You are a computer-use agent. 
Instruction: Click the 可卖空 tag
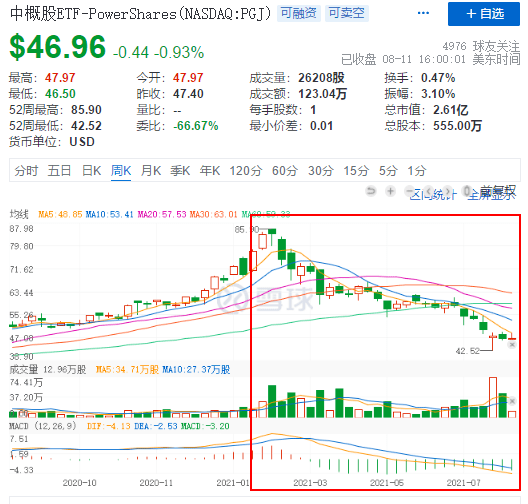point(346,13)
